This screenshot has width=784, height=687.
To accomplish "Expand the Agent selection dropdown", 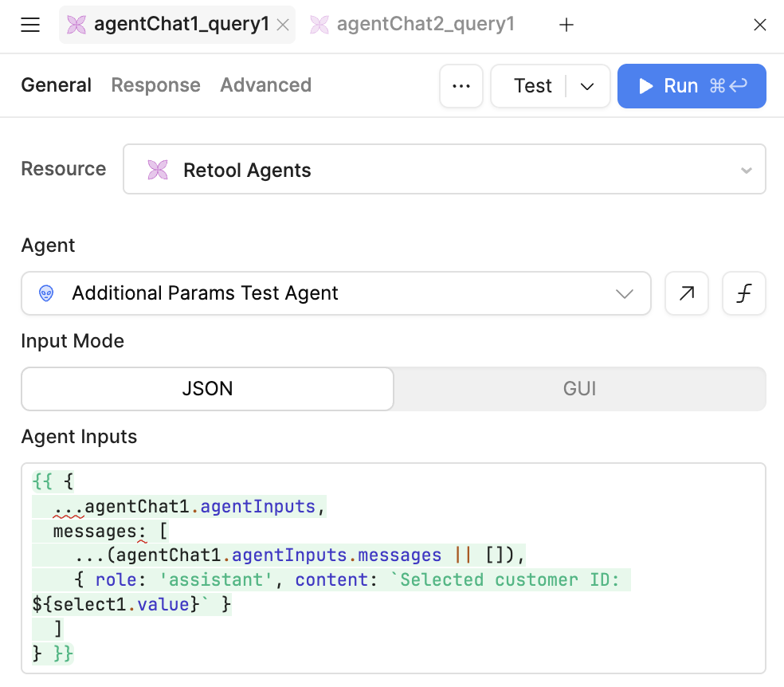I will (x=624, y=293).
